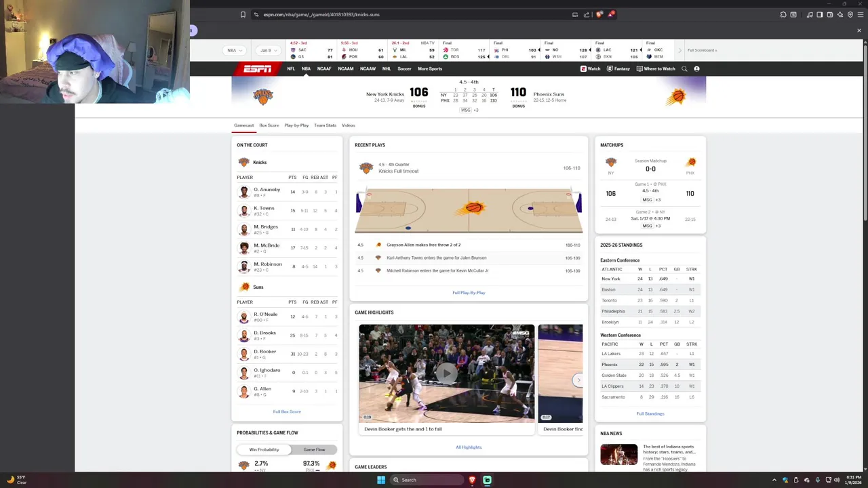
Task: Click the ESPN logo in navigation bar
Action: tap(257, 68)
